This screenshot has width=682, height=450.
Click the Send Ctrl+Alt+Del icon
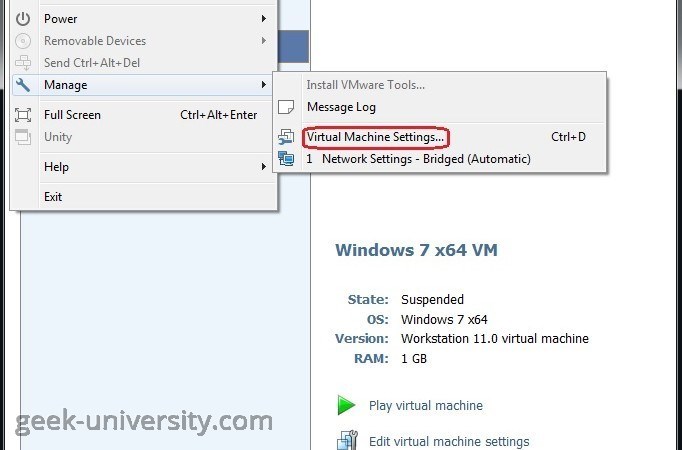(x=23, y=63)
